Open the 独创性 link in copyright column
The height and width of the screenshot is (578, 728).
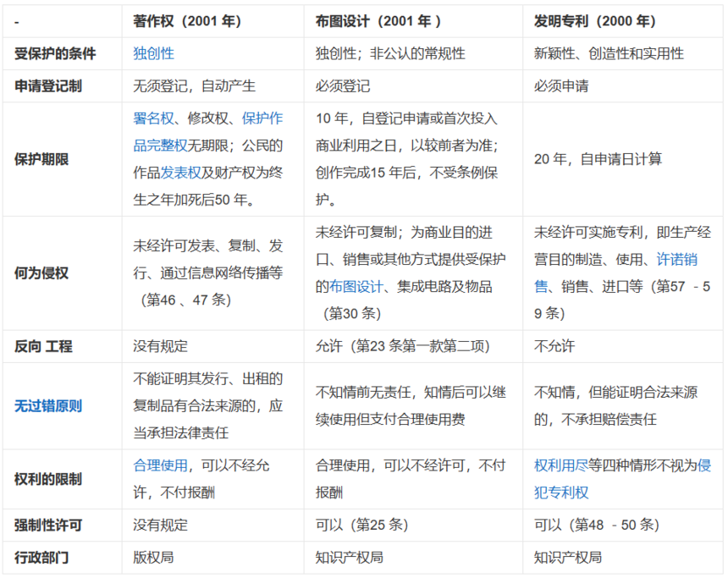point(154,53)
